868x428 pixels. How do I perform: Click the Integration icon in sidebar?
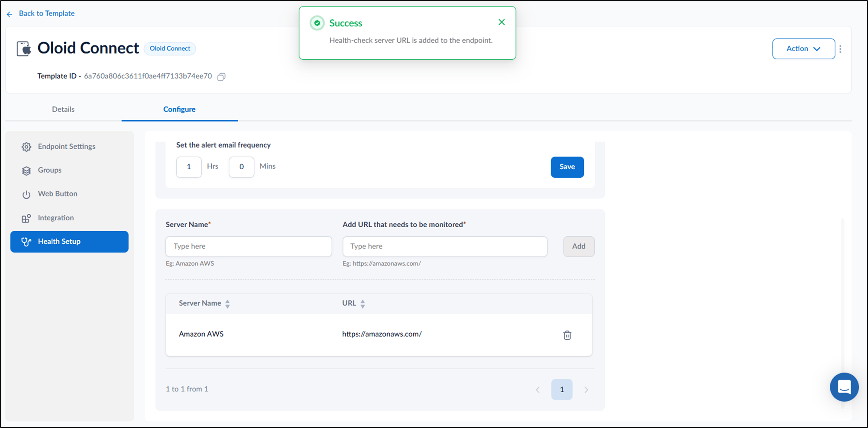click(26, 218)
